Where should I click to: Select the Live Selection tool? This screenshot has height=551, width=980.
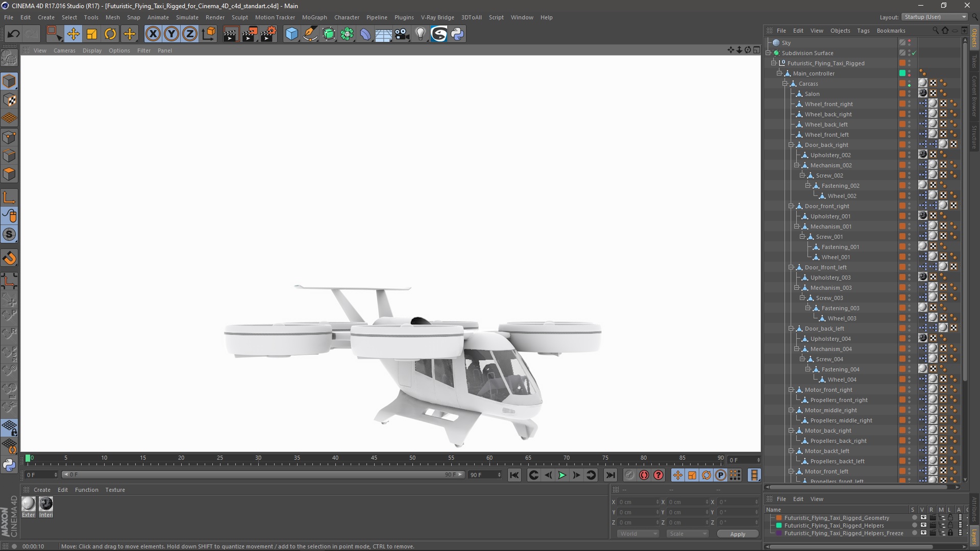click(54, 34)
